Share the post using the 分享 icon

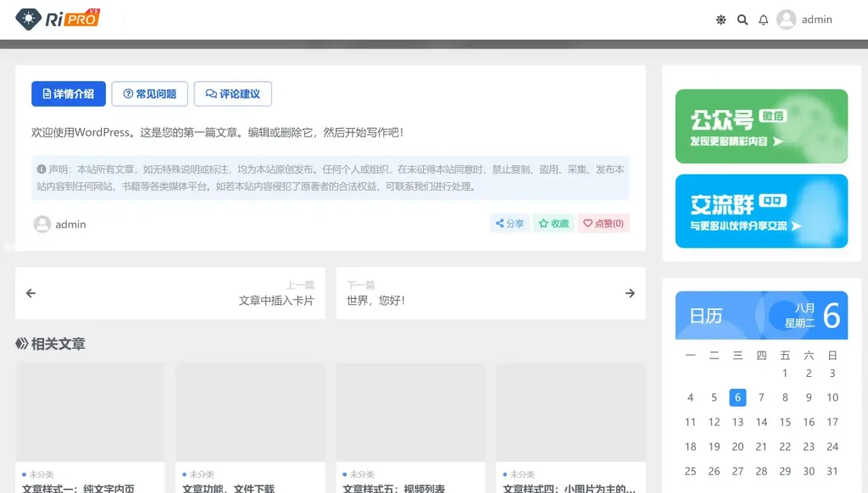[x=509, y=224]
